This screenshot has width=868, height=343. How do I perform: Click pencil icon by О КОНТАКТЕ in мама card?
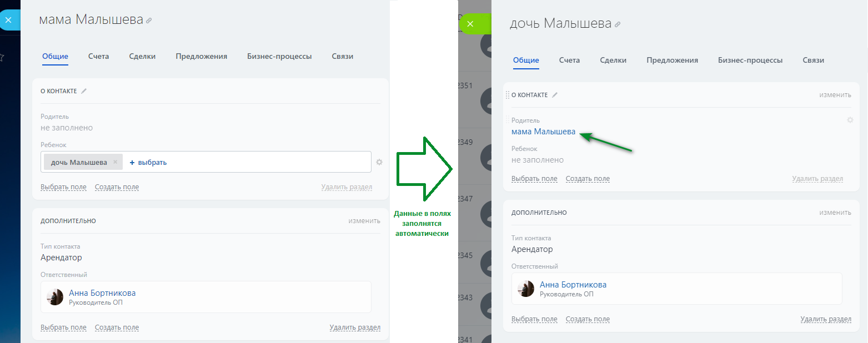pyautogui.click(x=84, y=91)
